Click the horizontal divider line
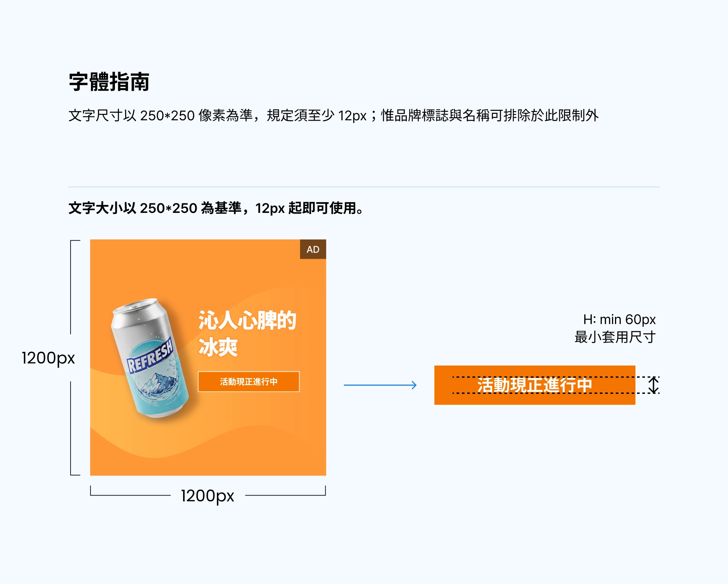728x584 pixels. (364, 187)
